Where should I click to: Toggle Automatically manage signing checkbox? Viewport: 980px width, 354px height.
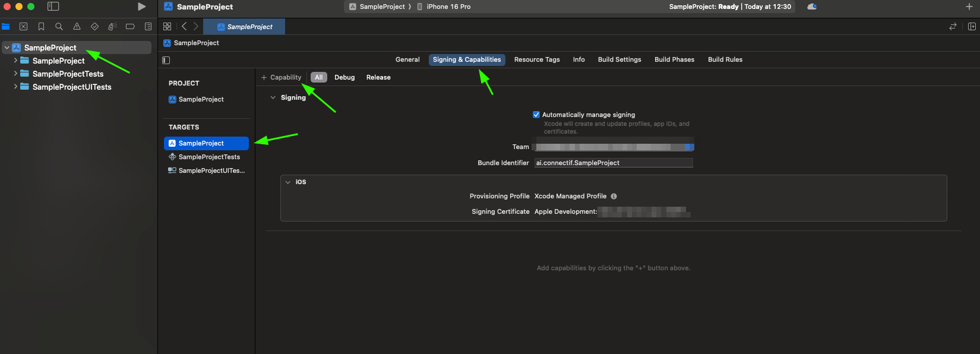[536, 115]
